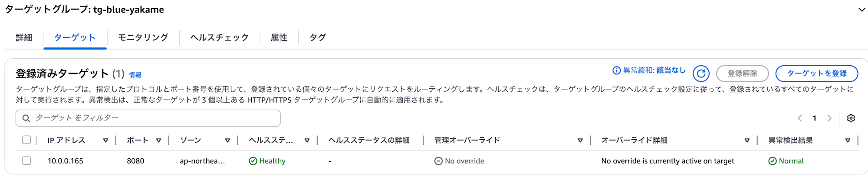Sort by override details column arrow
Viewport: 868px width, 184px height.
tap(747, 141)
